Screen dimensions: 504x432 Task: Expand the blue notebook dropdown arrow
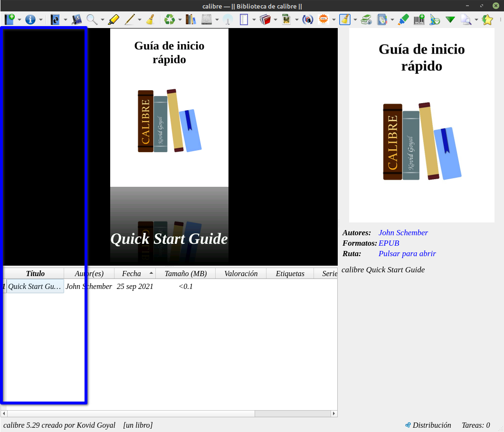click(392, 20)
